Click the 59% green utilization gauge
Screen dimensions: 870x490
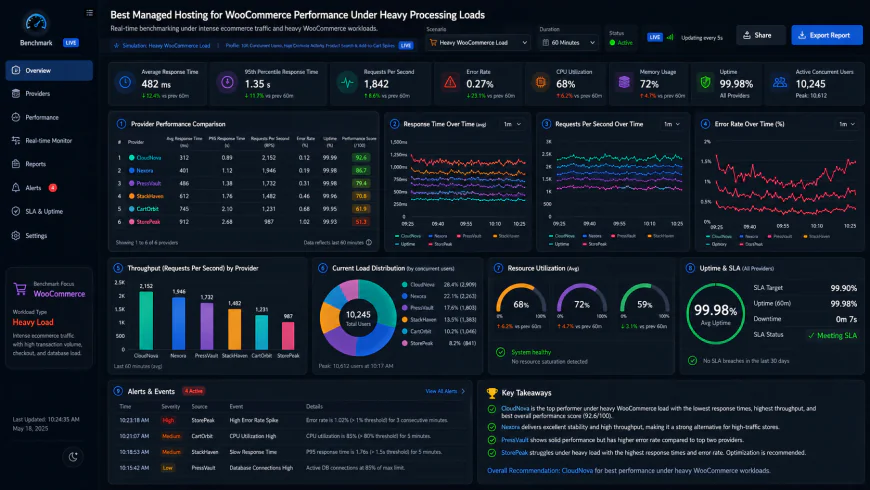645,300
